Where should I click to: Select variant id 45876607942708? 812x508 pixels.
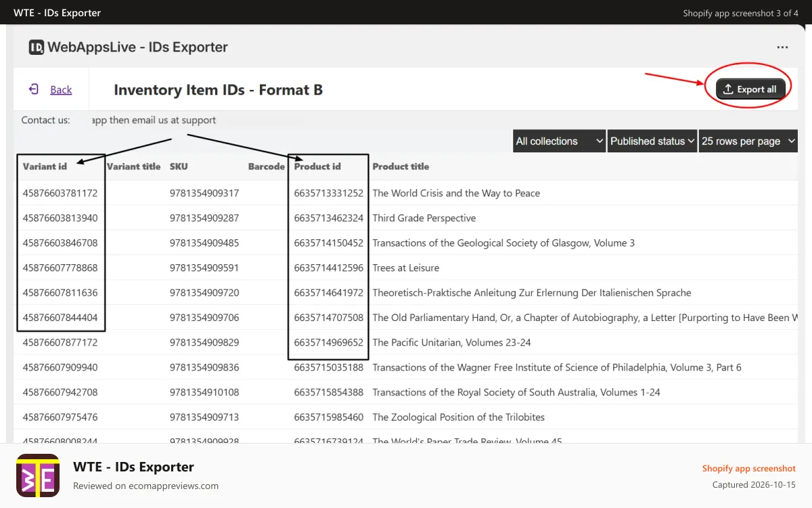60,391
